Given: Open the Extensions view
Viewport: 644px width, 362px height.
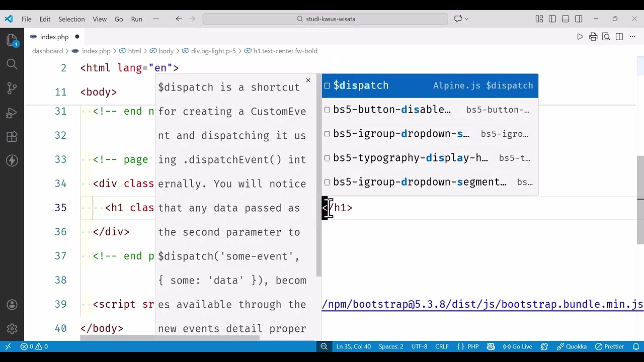Looking at the screenshot, I should (12, 136).
